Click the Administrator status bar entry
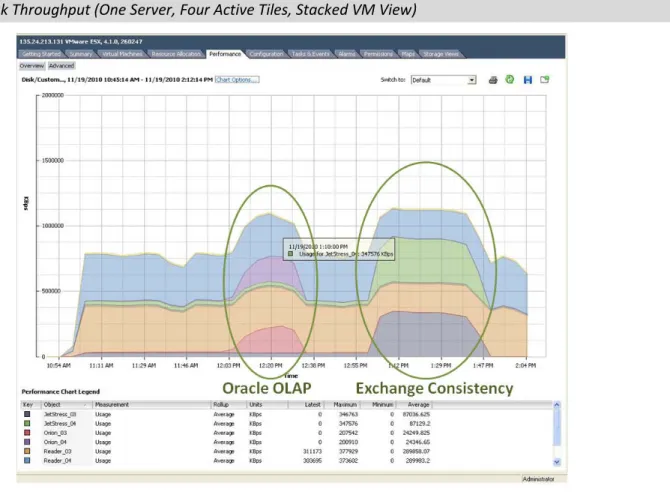The width and height of the screenshot is (670, 492). point(538,479)
